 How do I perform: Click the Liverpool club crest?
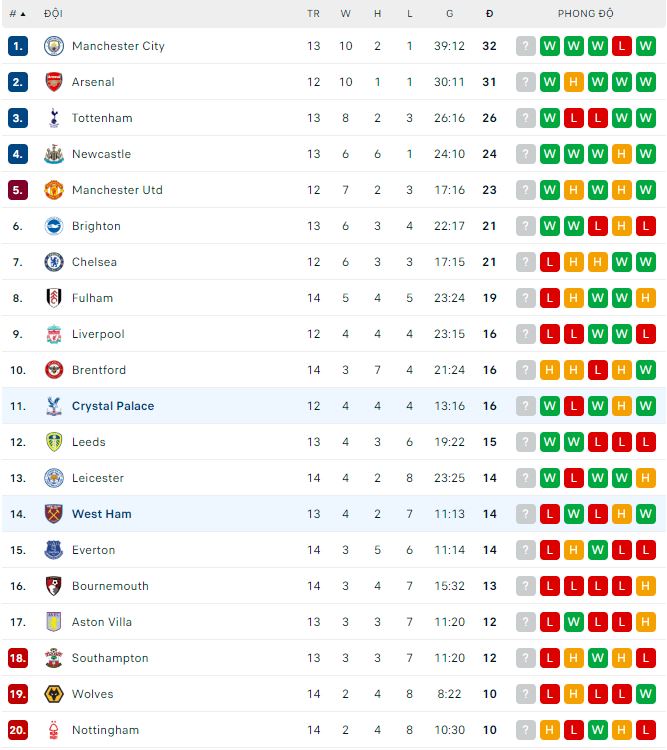pyautogui.click(x=54, y=334)
